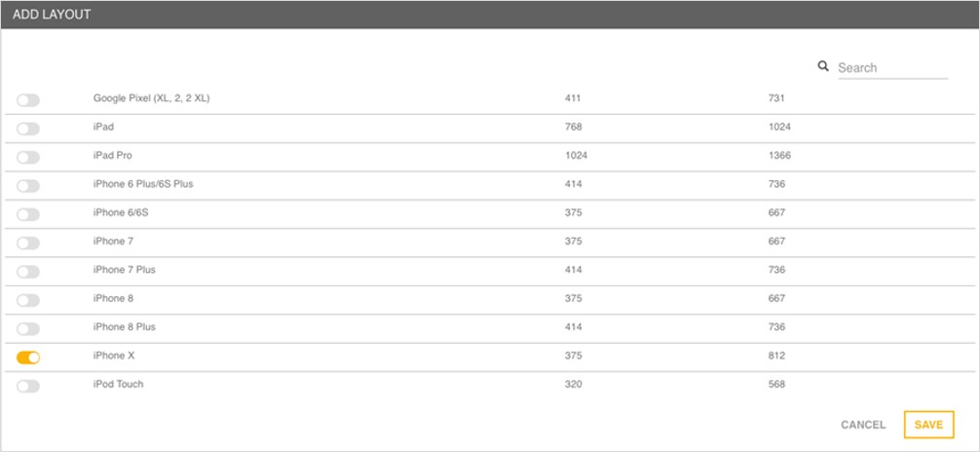
Task: Turn on the iPad toggle
Action: 28,129
